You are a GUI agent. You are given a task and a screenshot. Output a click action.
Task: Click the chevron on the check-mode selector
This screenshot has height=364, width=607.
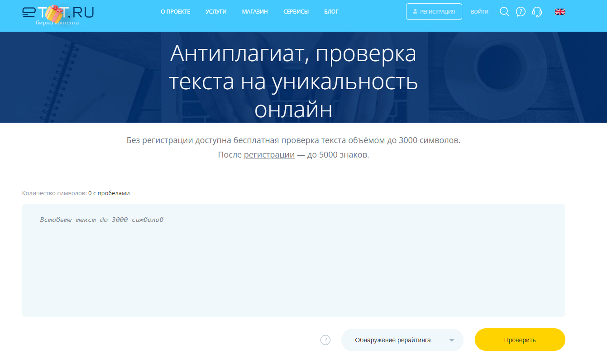tap(451, 340)
